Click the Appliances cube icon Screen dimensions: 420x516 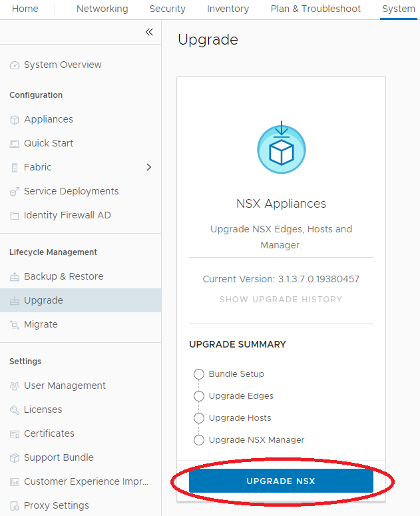(x=15, y=120)
